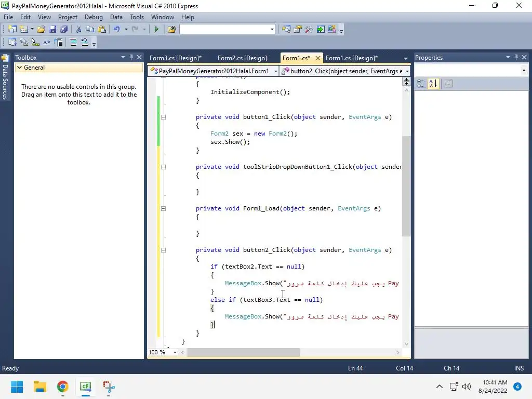
Task: Toggle auto-hide pin on Properties panel
Action: pyautogui.click(x=516, y=57)
